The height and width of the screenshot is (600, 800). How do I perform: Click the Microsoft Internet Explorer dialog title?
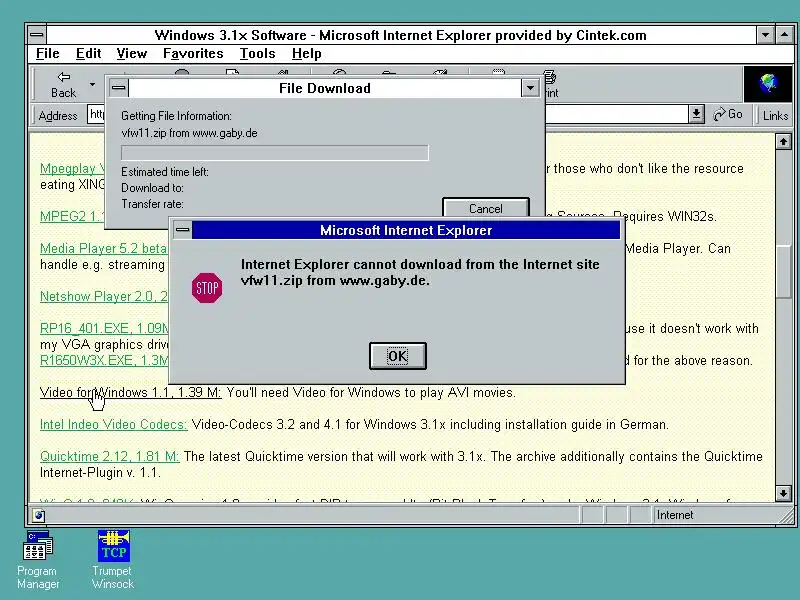[406, 230]
